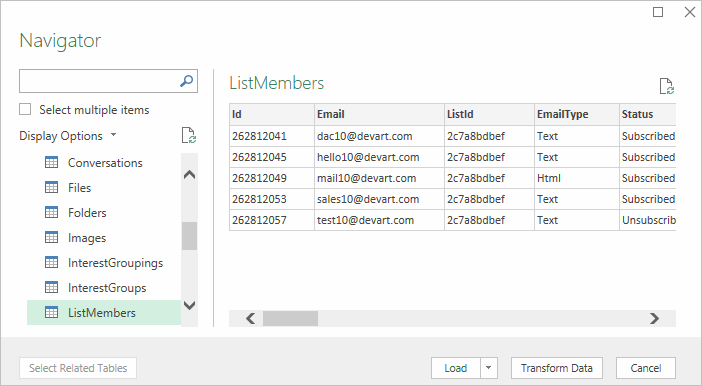Click the search magnifier icon

click(186, 81)
